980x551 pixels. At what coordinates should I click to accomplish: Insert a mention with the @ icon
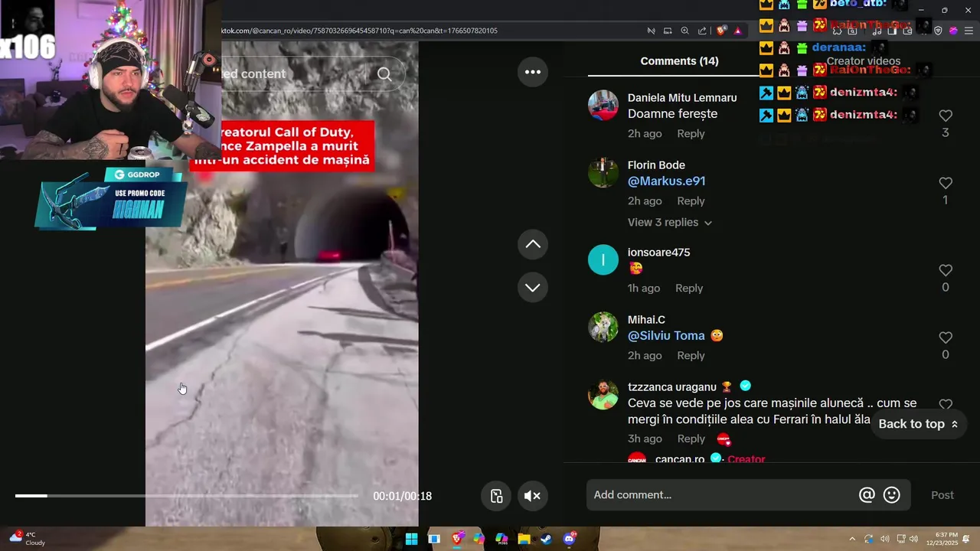[x=867, y=495]
